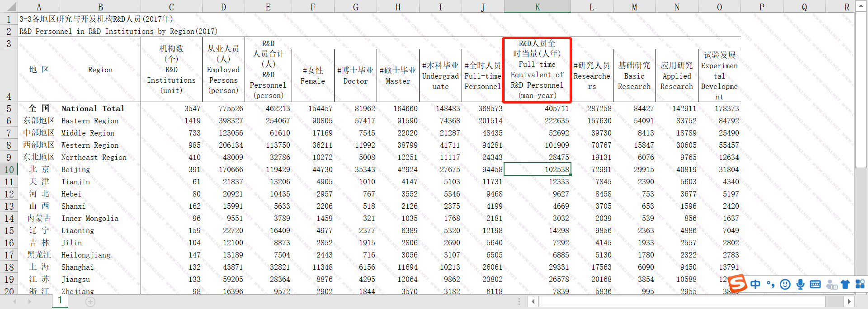Select the Beijing full-time equivalent cell 102538
Screen dimensions: 868x309
tap(537, 169)
